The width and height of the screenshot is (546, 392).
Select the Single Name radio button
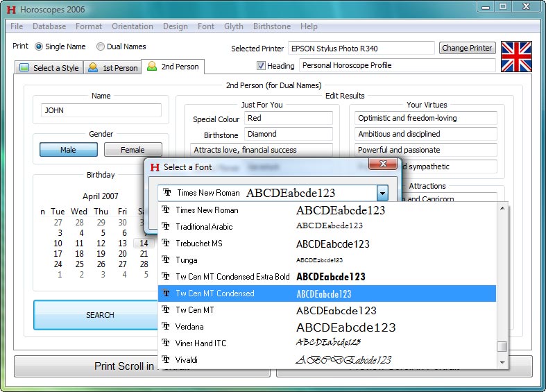coord(39,46)
